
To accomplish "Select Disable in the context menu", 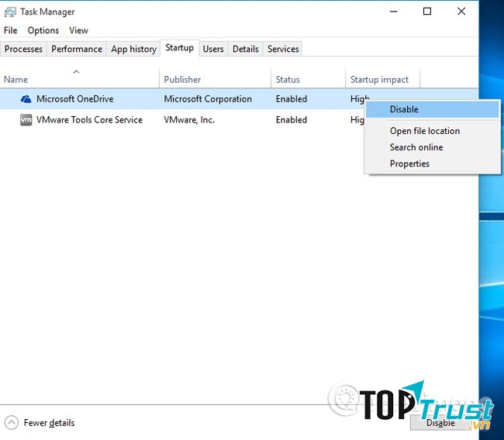I will click(x=404, y=109).
